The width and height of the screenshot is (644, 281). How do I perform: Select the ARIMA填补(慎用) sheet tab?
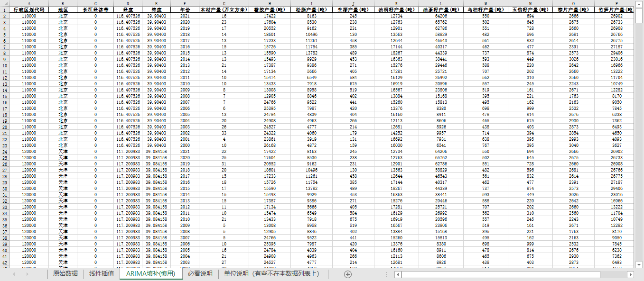click(151, 274)
